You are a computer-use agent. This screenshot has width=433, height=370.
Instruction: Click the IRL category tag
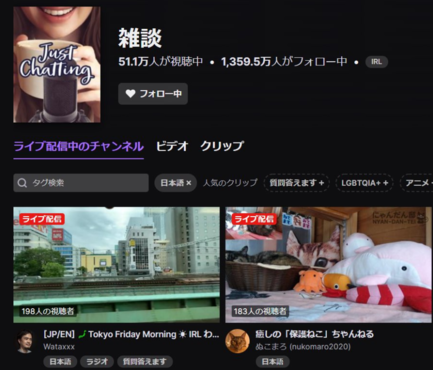[x=377, y=62]
